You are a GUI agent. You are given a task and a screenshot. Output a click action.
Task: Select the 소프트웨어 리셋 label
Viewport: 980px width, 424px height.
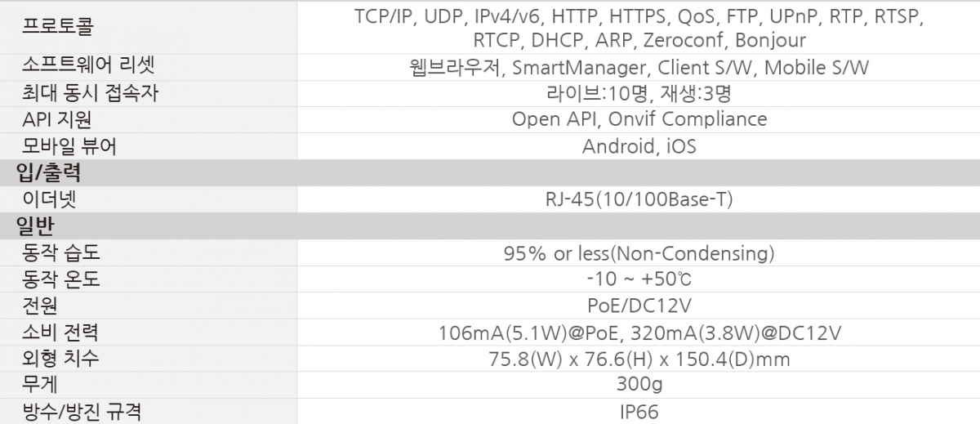(89, 67)
